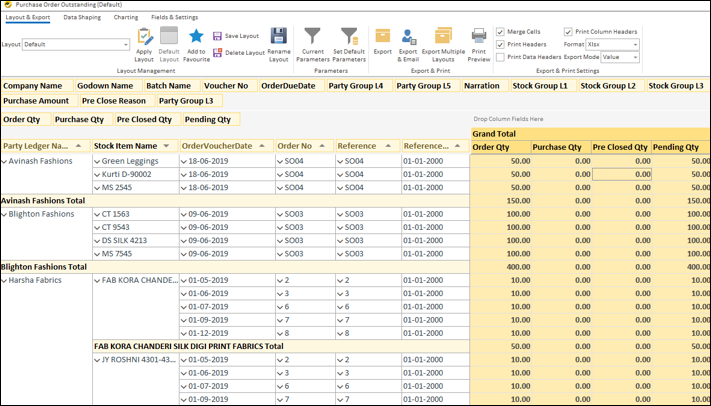Enable Print Data Headers checkbox

[x=500, y=57]
